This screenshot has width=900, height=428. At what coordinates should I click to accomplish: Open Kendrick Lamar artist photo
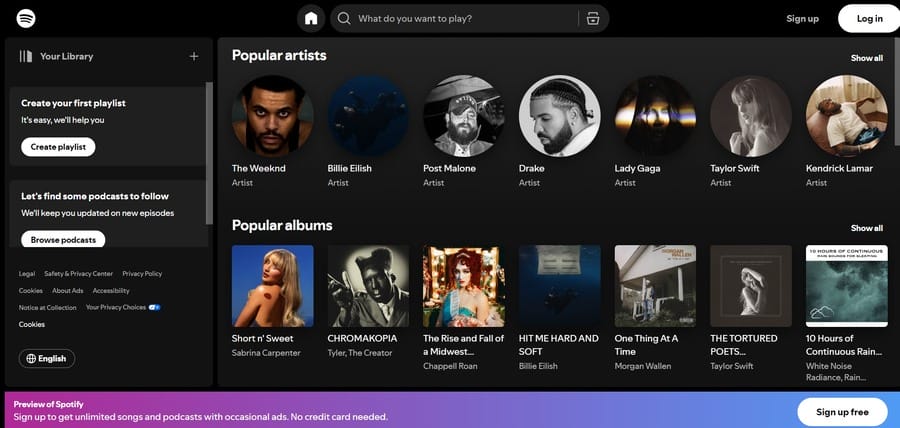847,116
